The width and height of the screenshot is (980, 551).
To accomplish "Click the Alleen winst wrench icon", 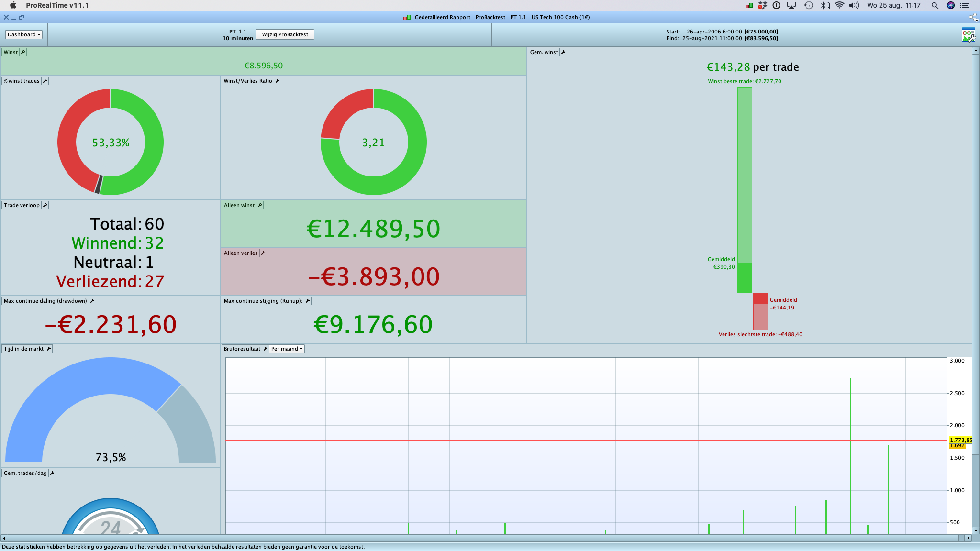I will (x=260, y=205).
